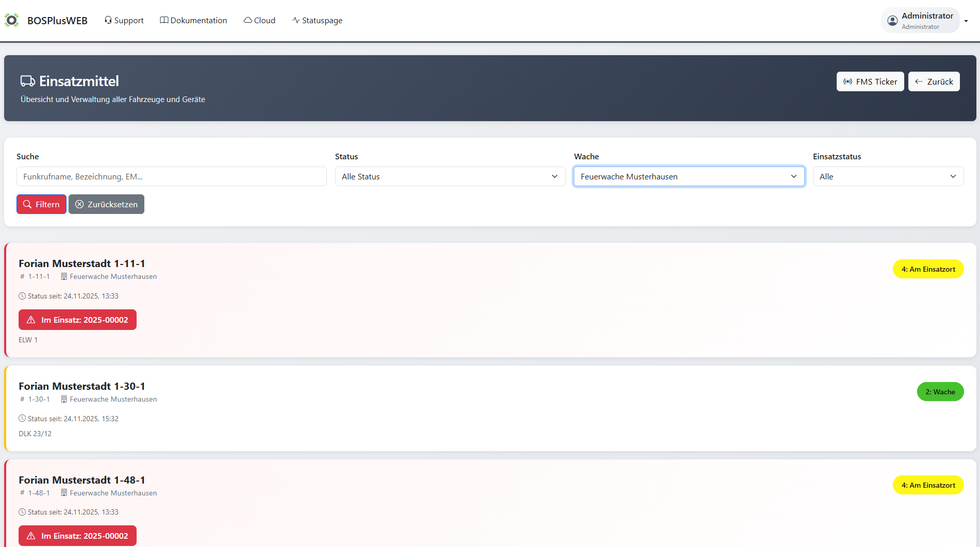Click the building icon beside 1-11-1 Feuerwache Musterhausen
The height and width of the screenshot is (547, 980).
pos(64,277)
